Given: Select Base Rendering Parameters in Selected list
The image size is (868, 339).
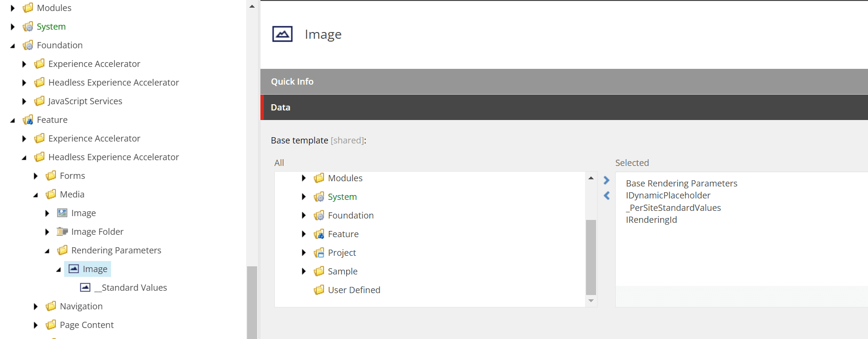Looking at the screenshot, I should [681, 183].
